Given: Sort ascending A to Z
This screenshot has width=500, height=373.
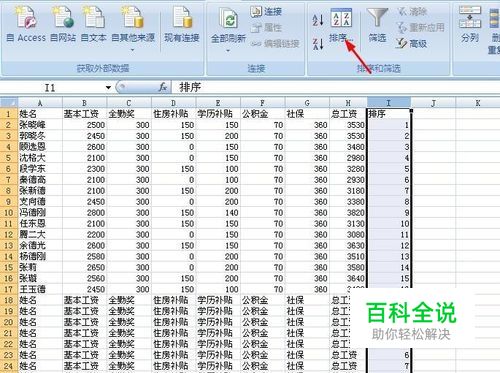Looking at the screenshot, I should click(x=318, y=20).
